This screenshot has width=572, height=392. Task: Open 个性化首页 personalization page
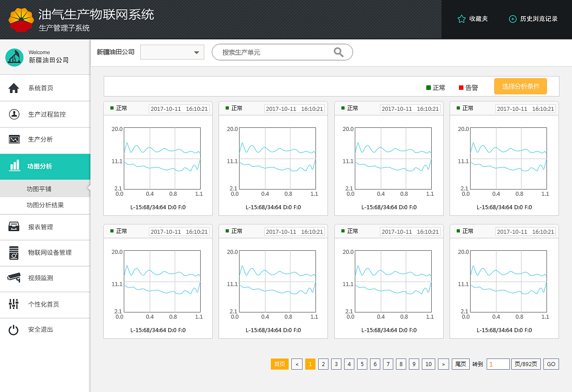tap(14, 305)
